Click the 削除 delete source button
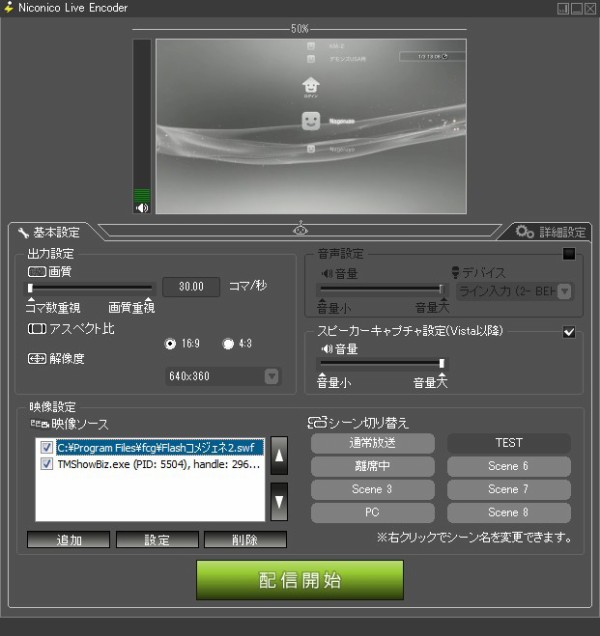The width and height of the screenshot is (600, 636). (x=245, y=540)
